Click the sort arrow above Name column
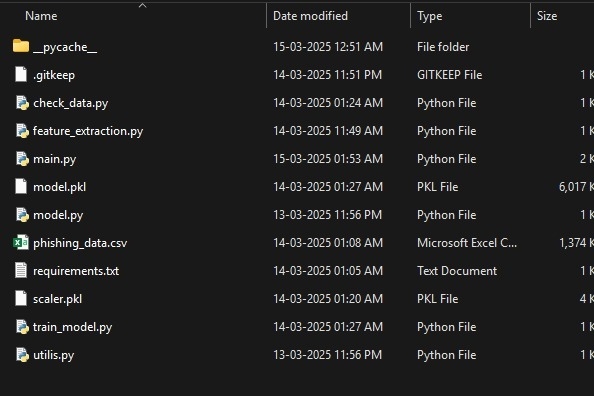Image resolution: width=594 pixels, height=396 pixels. click(x=142, y=5)
